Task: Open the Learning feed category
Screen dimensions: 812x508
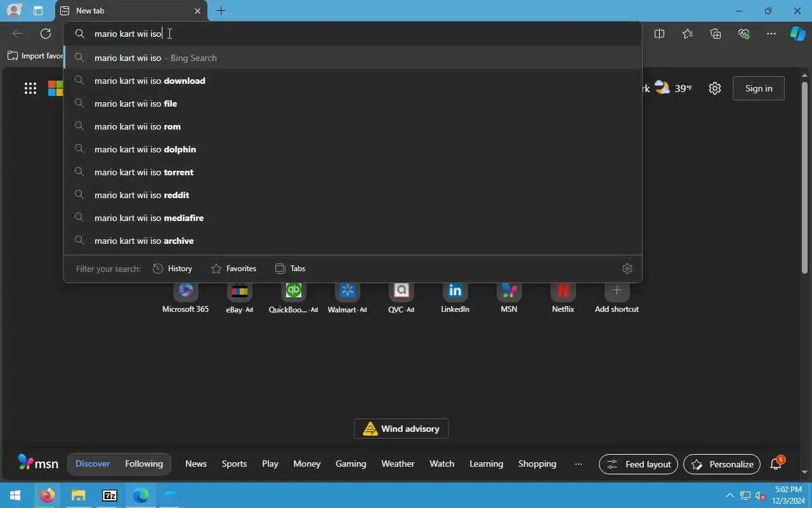Action: (x=487, y=464)
